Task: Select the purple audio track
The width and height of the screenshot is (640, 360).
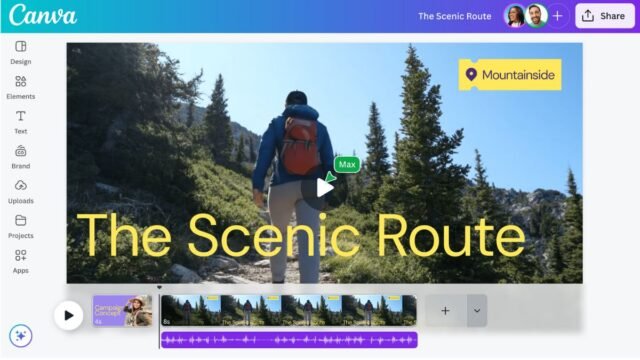Action: point(289,340)
